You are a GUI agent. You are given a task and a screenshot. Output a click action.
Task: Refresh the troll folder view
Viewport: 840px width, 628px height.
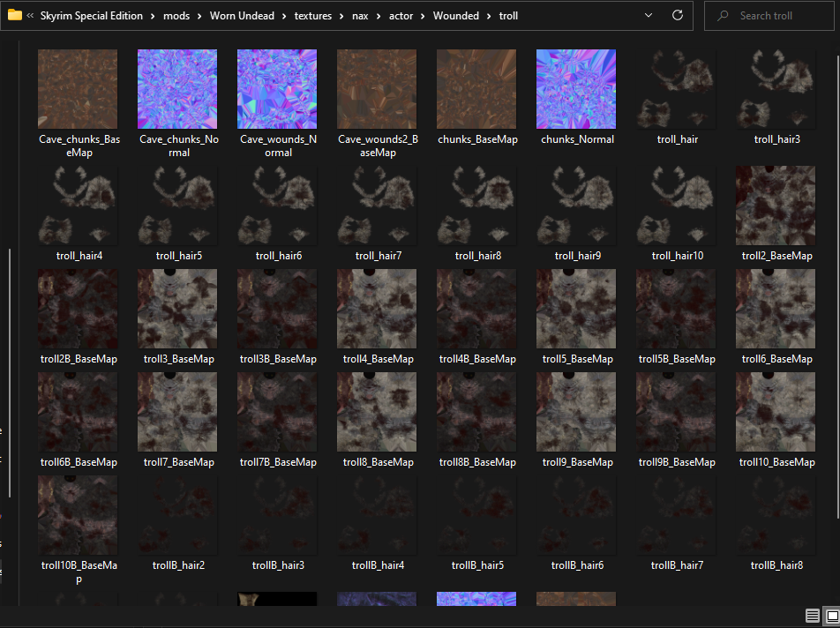click(x=677, y=15)
